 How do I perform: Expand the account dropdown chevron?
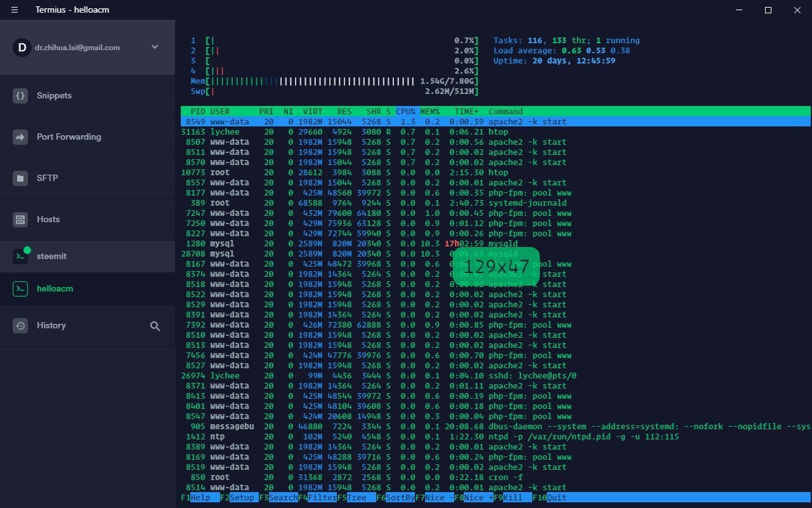click(155, 47)
